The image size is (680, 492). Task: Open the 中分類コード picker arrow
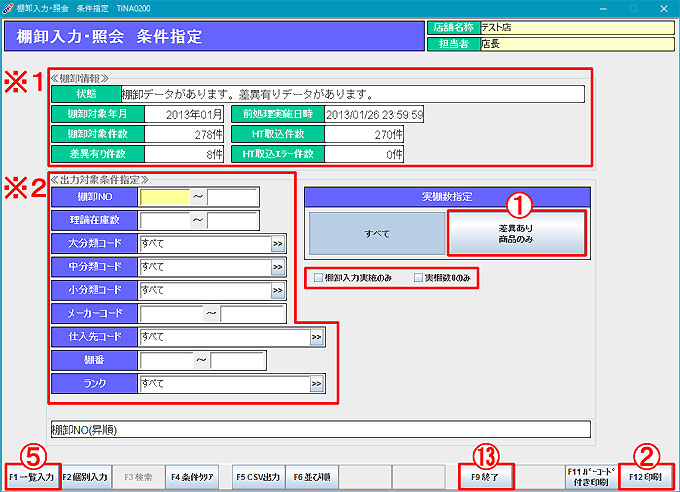278,267
